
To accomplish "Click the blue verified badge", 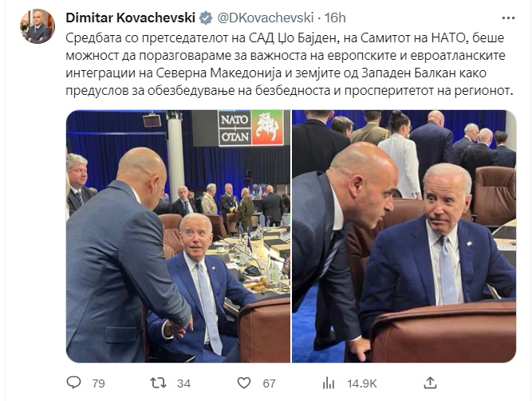I will [x=206, y=18].
